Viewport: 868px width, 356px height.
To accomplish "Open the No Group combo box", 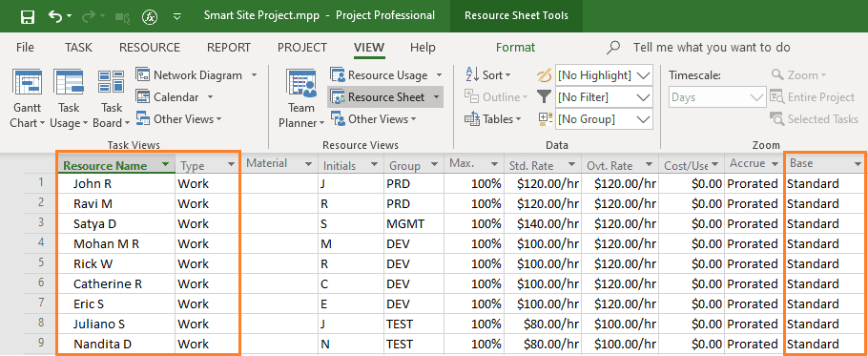I will (604, 119).
